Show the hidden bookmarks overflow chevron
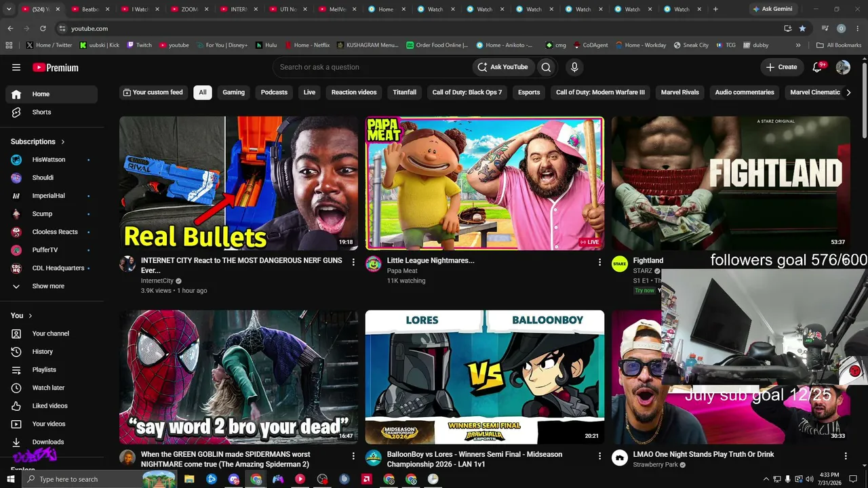Screen dimensions: 868x488 click(798, 45)
